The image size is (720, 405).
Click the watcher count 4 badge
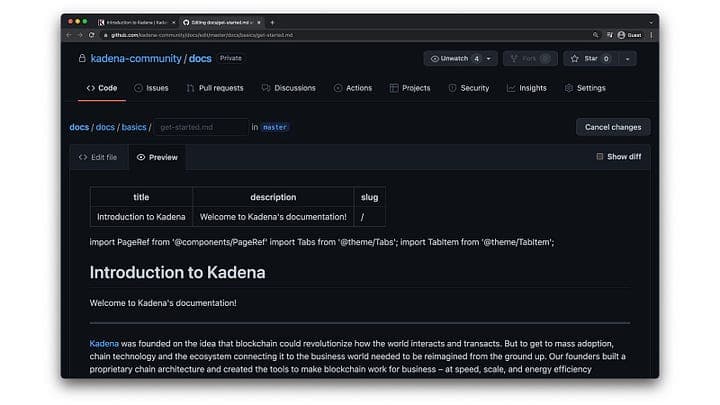coord(477,58)
